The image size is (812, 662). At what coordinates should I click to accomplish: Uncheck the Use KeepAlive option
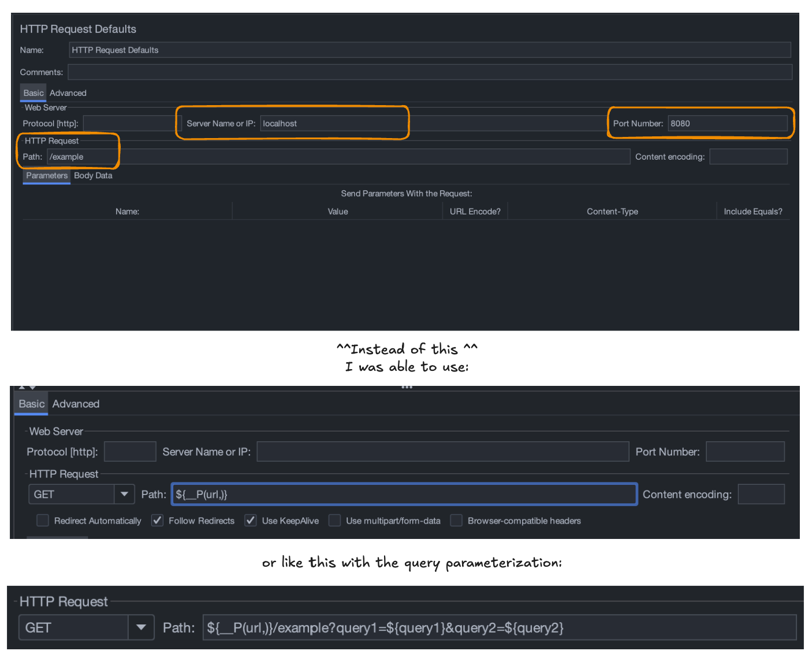click(250, 520)
